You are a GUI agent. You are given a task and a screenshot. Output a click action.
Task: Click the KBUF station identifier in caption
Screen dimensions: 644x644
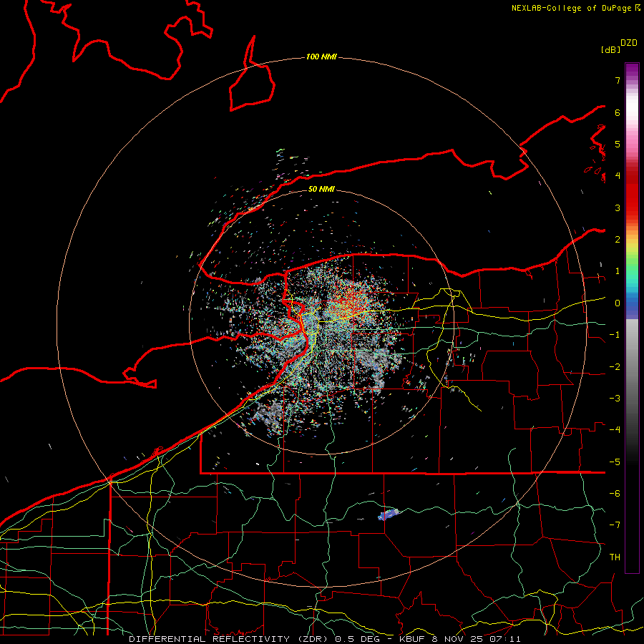click(x=412, y=639)
